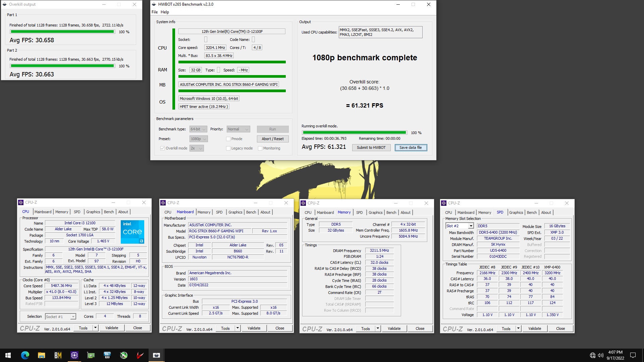This screenshot has width=644, height=362.
Task: Click the Save data file button
Action: 411,147
